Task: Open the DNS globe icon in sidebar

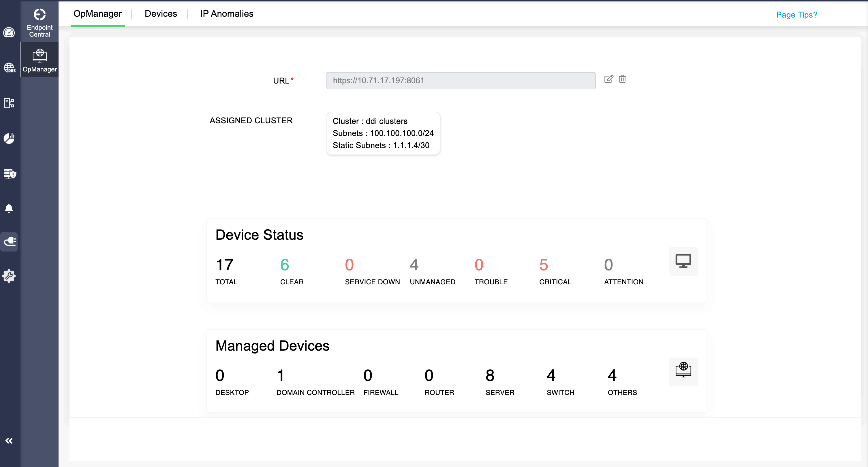Action: tap(10, 68)
